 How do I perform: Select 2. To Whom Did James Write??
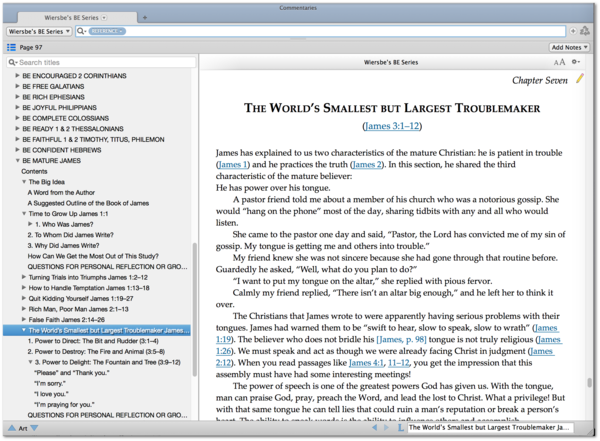tap(70, 235)
